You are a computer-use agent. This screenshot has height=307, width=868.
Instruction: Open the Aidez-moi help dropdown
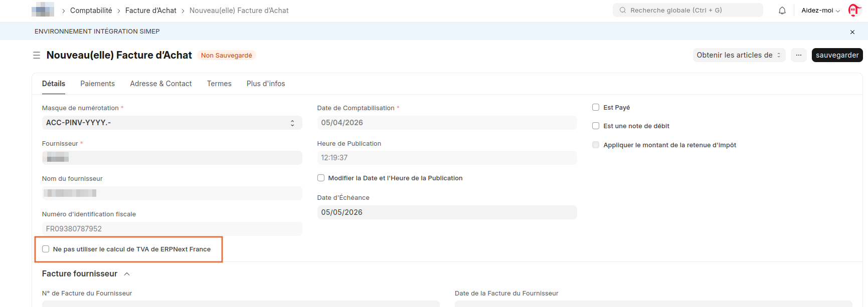[820, 11]
